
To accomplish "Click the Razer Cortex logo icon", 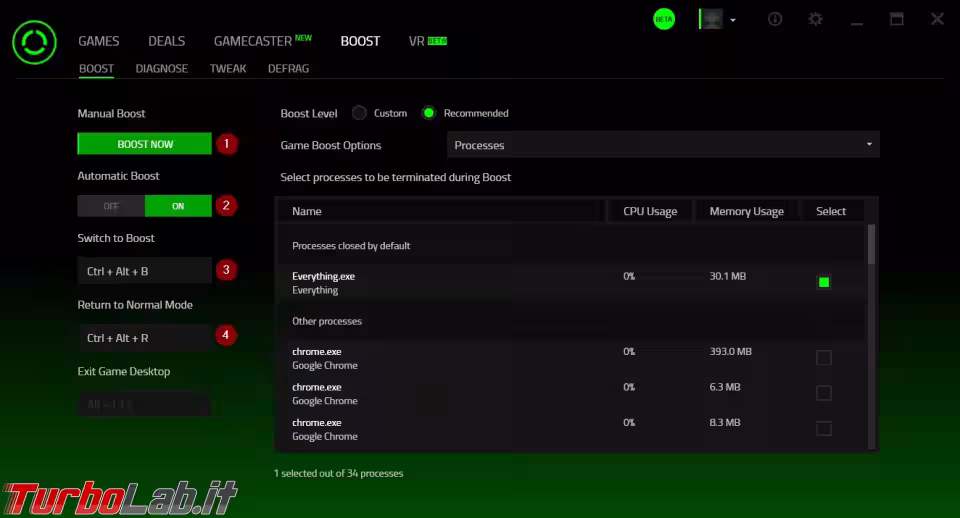I will coord(34,42).
